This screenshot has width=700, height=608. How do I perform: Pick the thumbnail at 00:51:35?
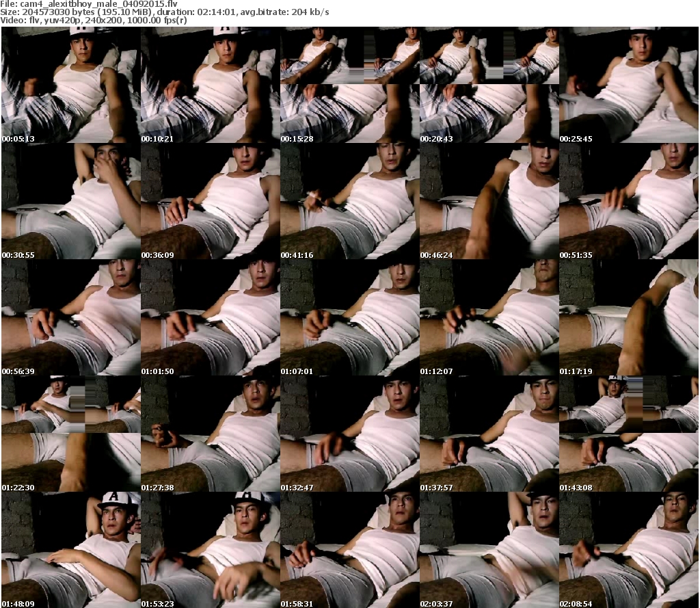pos(629,202)
